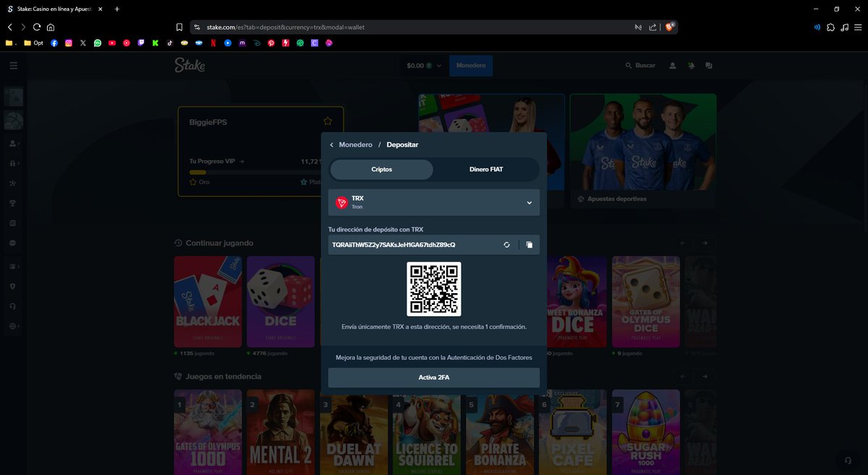Switch to the Dinero FIAT tab
868x475 pixels.
coord(486,169)
